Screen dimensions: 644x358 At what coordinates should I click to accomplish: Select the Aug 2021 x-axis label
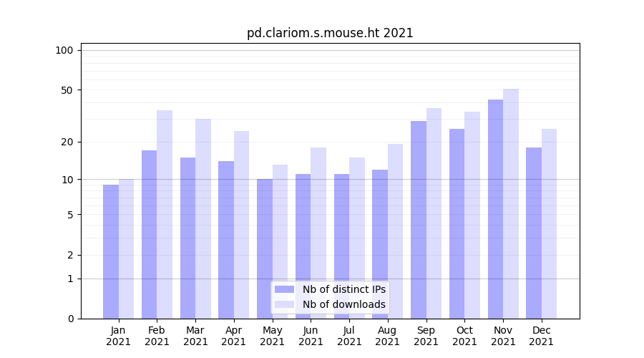(x=387, y=336)
